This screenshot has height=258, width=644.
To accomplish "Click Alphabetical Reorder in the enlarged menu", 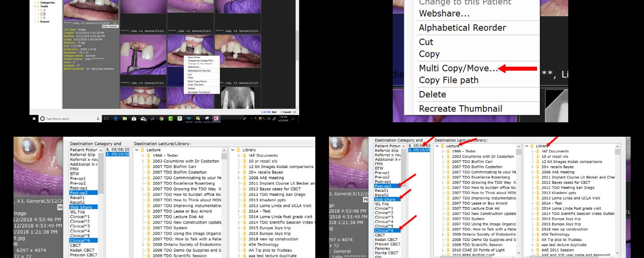I will [462, 28].
